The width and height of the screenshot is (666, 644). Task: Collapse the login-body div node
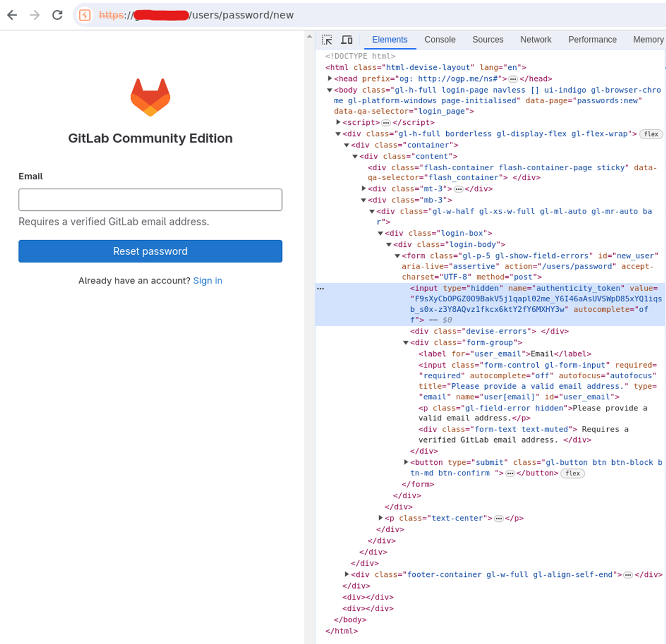tap(389, 245)
